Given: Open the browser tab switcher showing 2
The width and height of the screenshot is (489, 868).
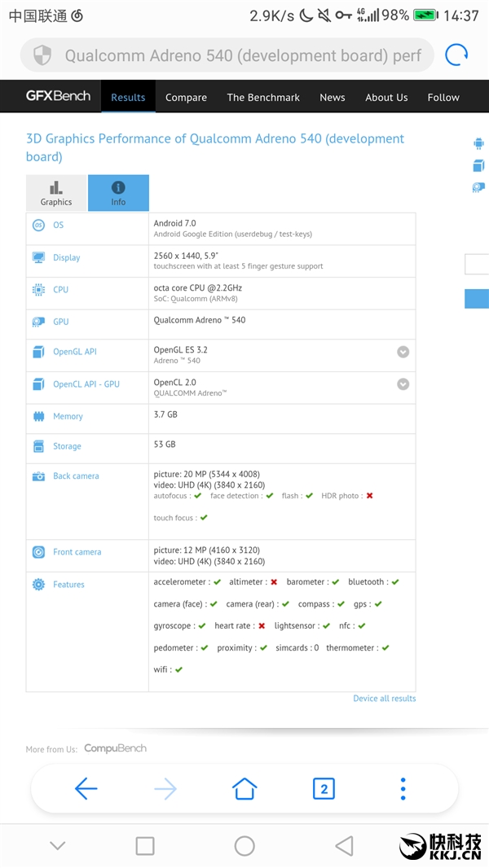Looking at the screenshot, I should click(x=324, y=788).
